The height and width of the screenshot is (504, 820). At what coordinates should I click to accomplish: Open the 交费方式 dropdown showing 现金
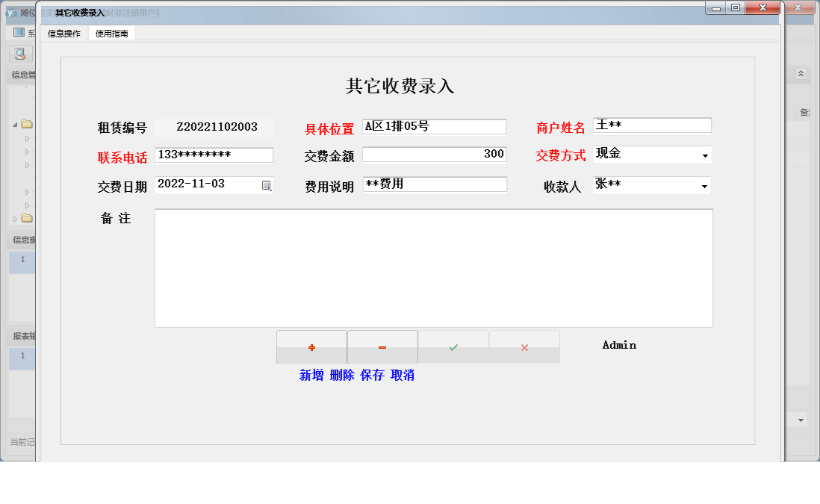[706, 155]
